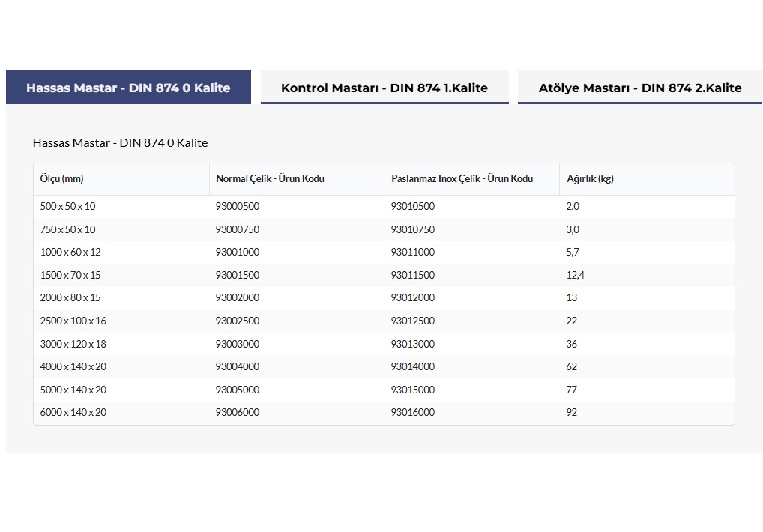763x532 pixels.
Task: Click the 12,4 weight value
Action: (575, 276)
